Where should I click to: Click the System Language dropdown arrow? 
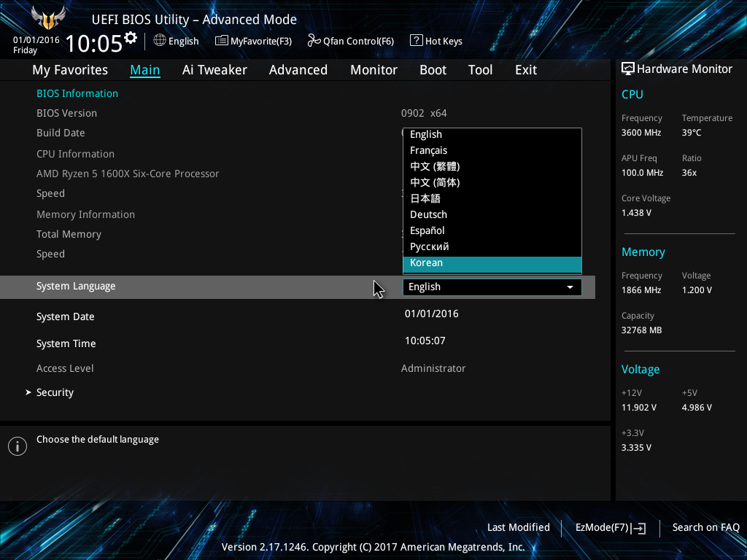(x=570, y=287)
